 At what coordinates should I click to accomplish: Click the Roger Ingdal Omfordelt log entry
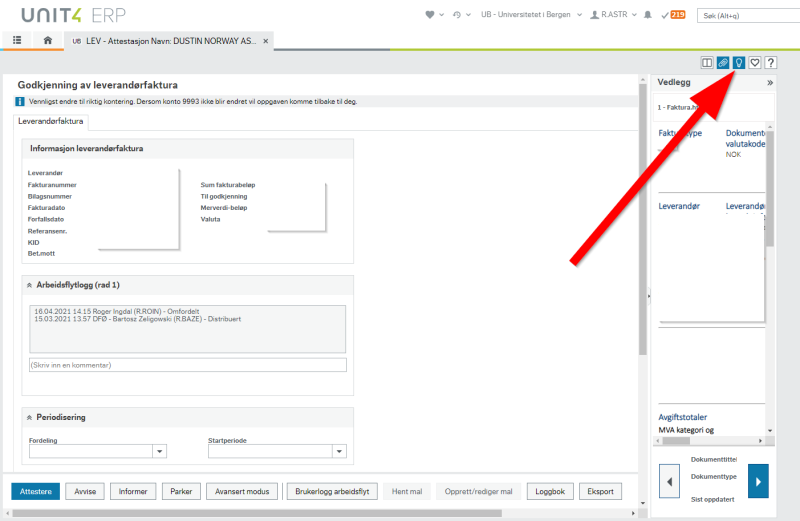(117, 311)
